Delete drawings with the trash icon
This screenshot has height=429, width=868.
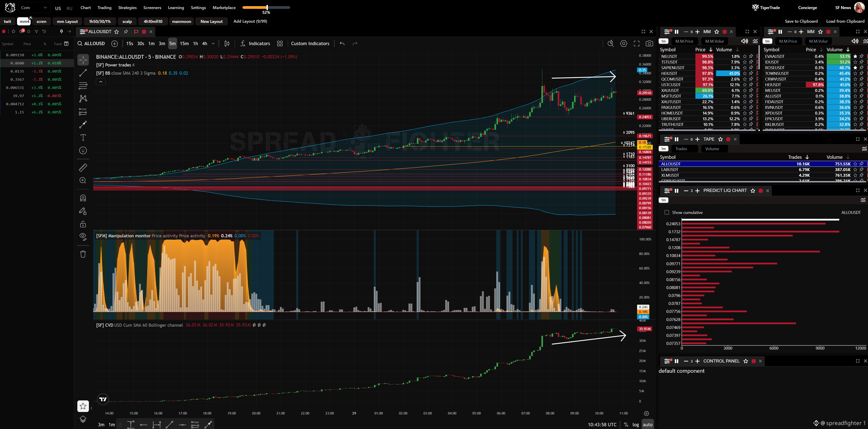(83, 254)
